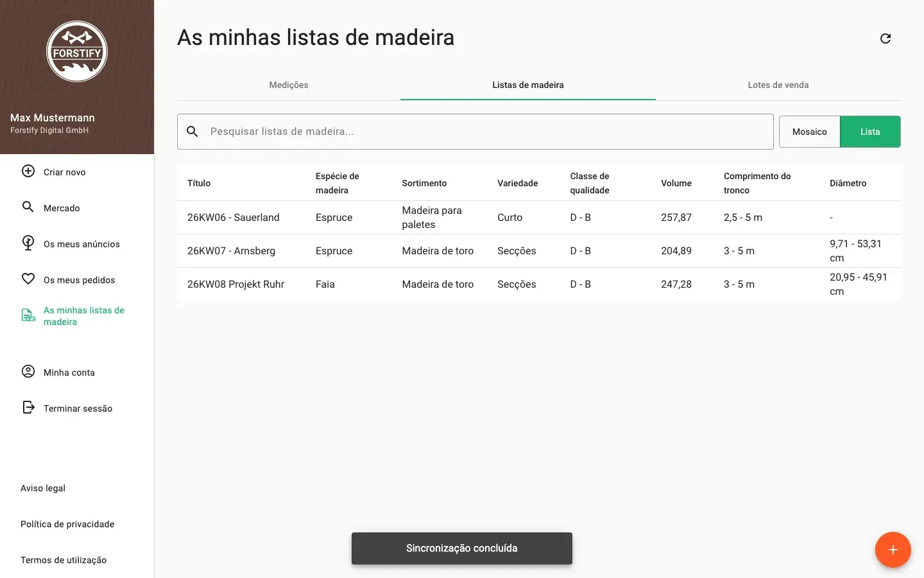Click volume value 257,87
Image resolution: width=924 pixels, height=578 pixels.
click(x=676, y=217)
